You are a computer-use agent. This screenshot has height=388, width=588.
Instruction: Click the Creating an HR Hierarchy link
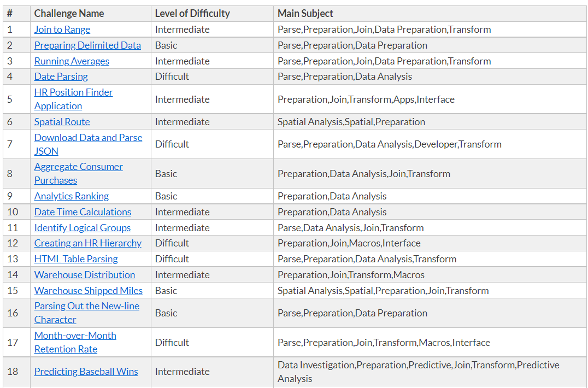87,243
